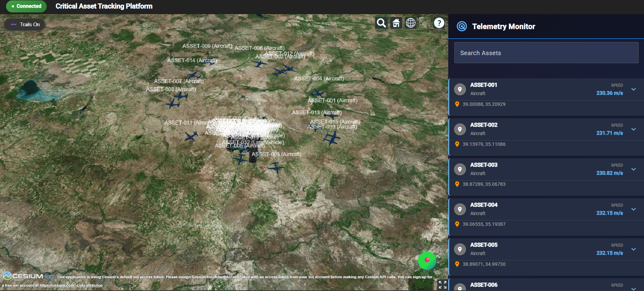Screen dimensions: 644x291
Task: Toggle full screen map view
Action: point(443,285)
